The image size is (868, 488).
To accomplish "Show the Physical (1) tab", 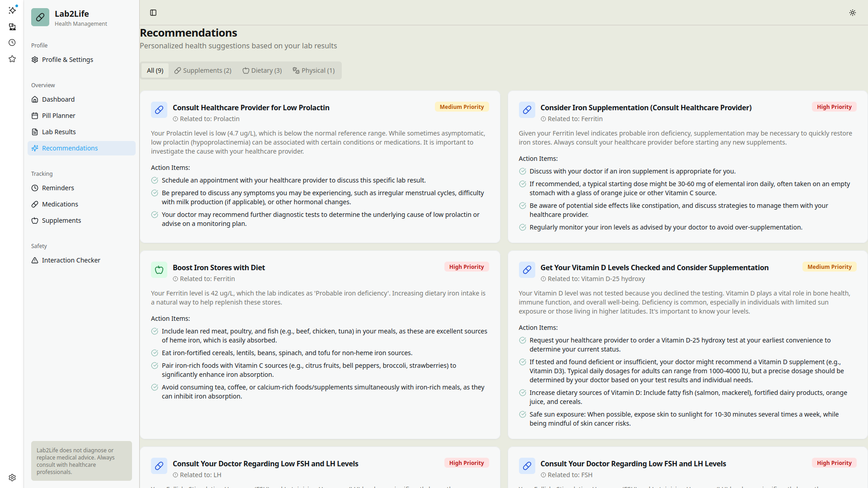I will coord(314,70).
